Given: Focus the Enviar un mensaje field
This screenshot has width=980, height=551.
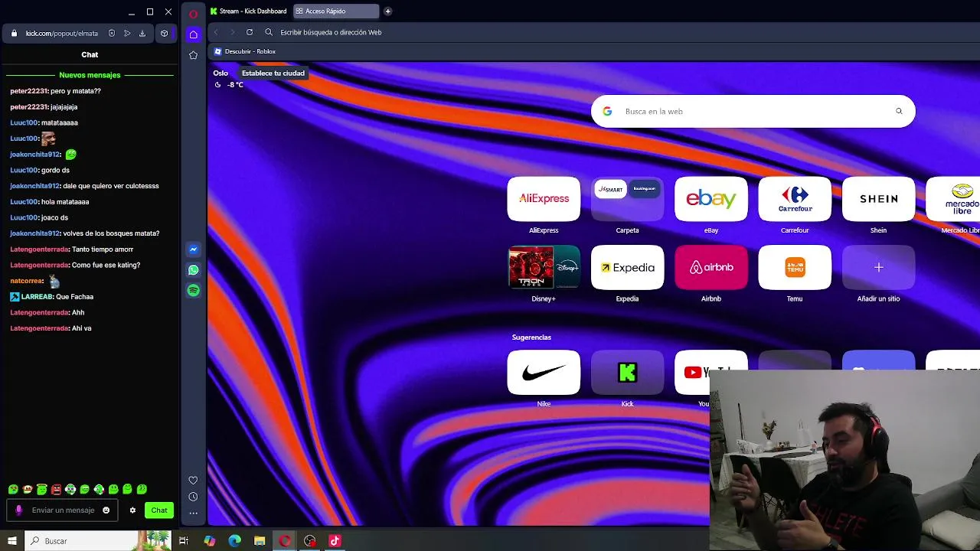Looking at the screenshot, I should [x=63, y=510].
